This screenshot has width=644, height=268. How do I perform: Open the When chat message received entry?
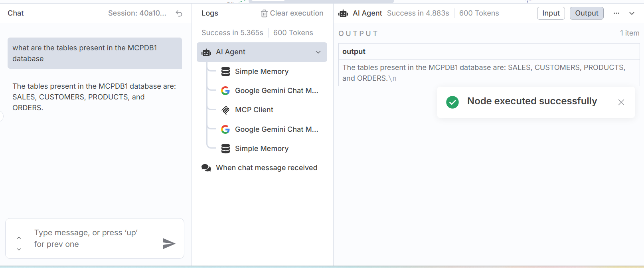click(266, 168)
